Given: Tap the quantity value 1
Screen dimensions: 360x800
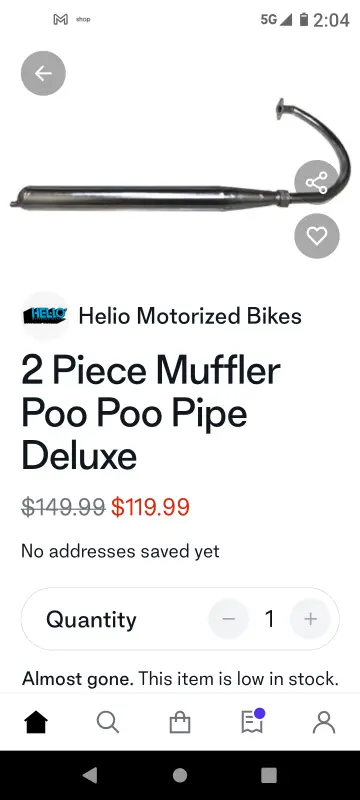Looking at the screenshot, I should click(x=269, y=619).
